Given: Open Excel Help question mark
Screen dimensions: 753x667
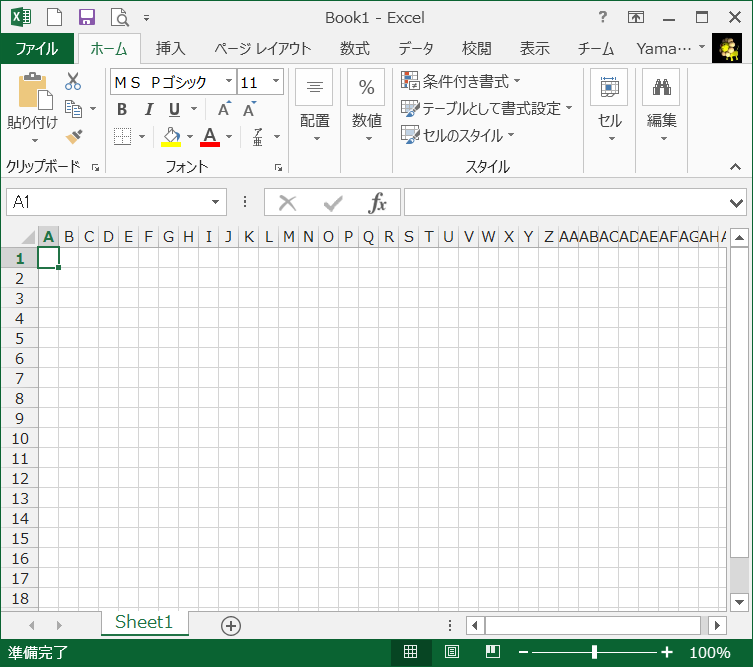Looking at the screenshot, I should (603, 17).
